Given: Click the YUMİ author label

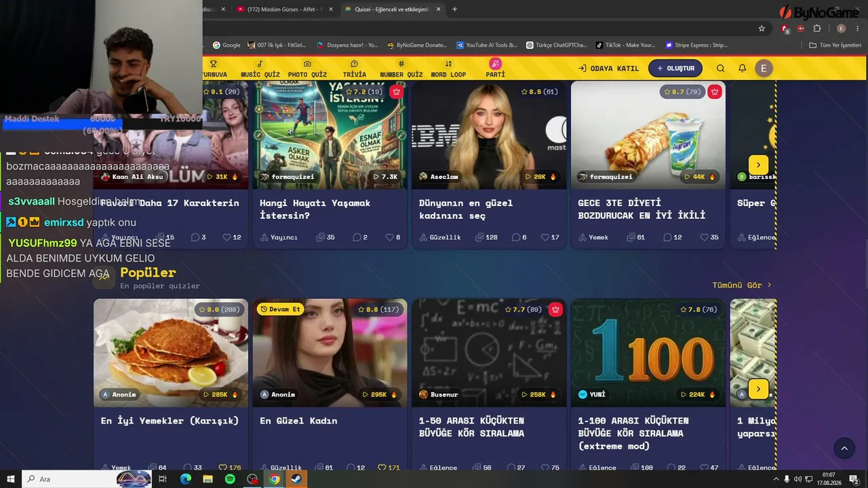Looking at the screenshot, I should click(592, 394).
